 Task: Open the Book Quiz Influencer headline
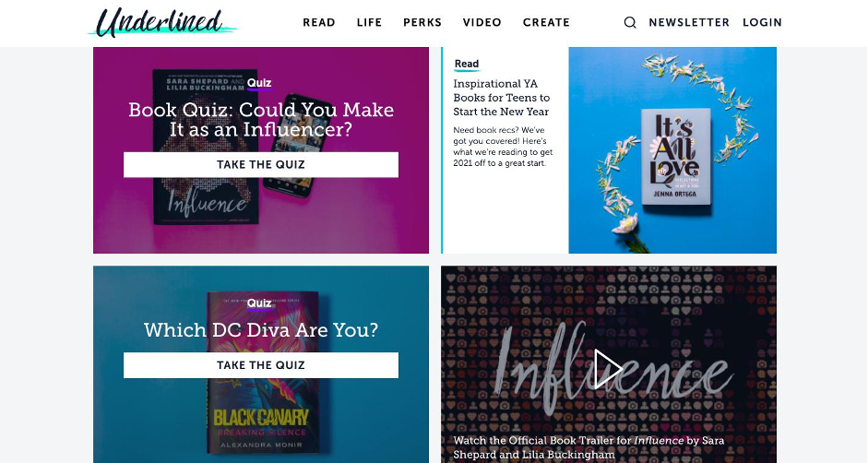[261, 119]
